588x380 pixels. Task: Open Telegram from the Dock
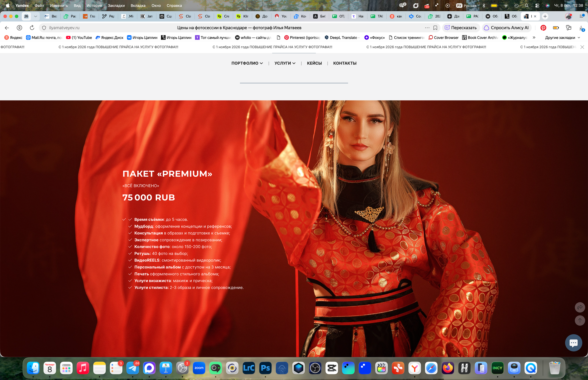pyautogui.click(x=133, y=368)
